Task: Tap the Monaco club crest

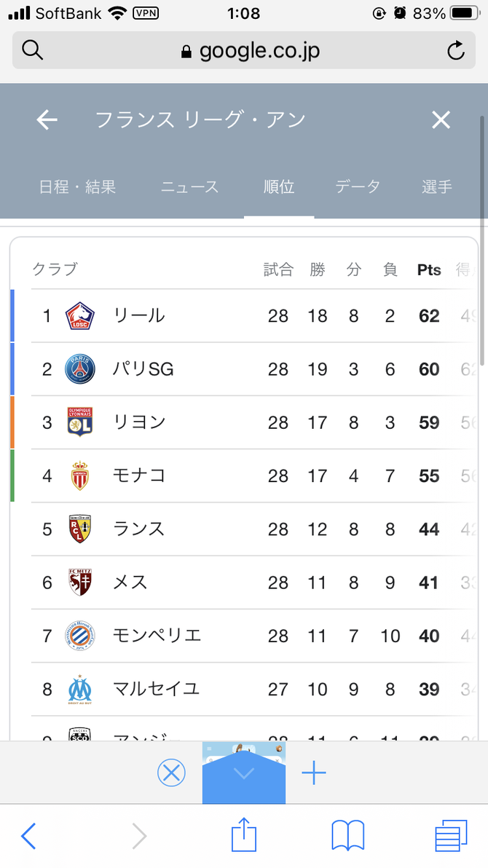Action: (79, 476)
